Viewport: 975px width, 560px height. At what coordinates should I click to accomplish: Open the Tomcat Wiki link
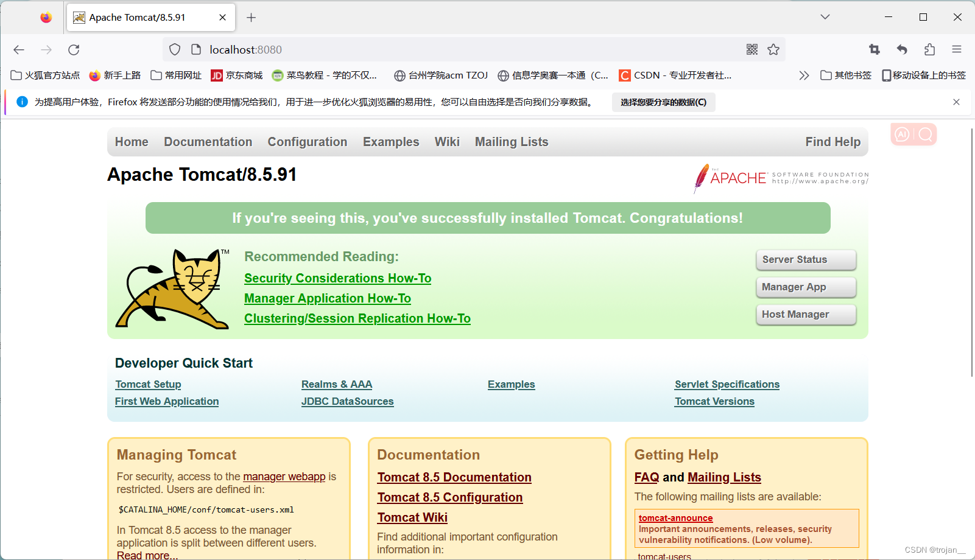coord(412,517)
